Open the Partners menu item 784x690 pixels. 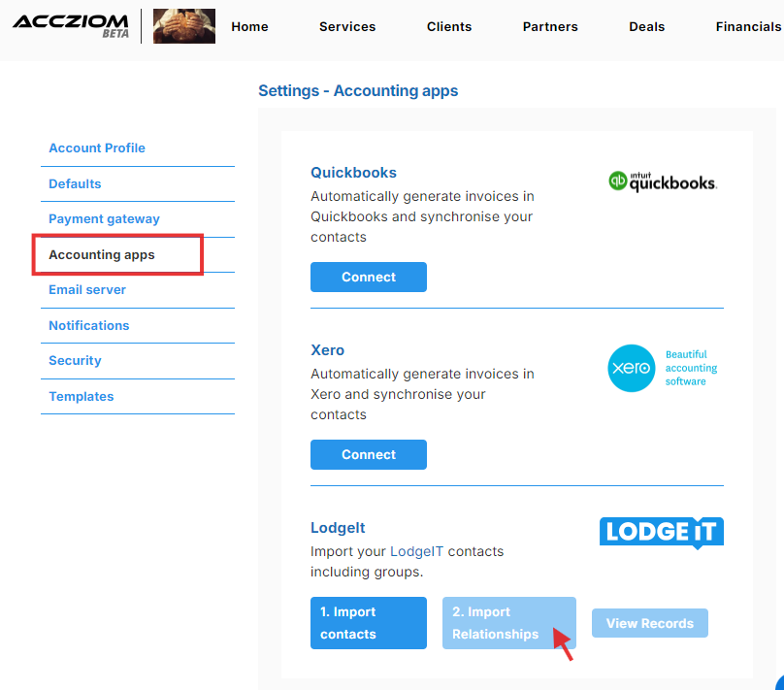click(x=550, y=26)
